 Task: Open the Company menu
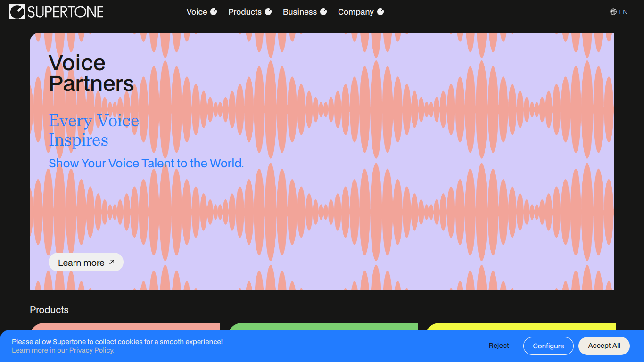click(361, 12)
